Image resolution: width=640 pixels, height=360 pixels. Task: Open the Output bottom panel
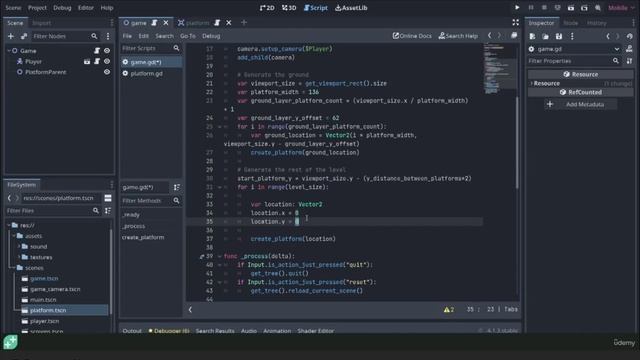click(x=132, y=331)
